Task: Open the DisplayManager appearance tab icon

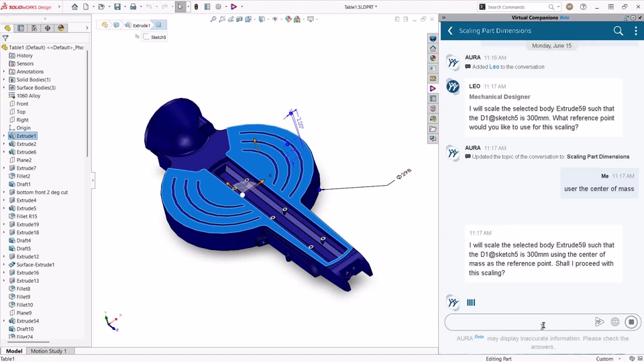Action: 61,28
